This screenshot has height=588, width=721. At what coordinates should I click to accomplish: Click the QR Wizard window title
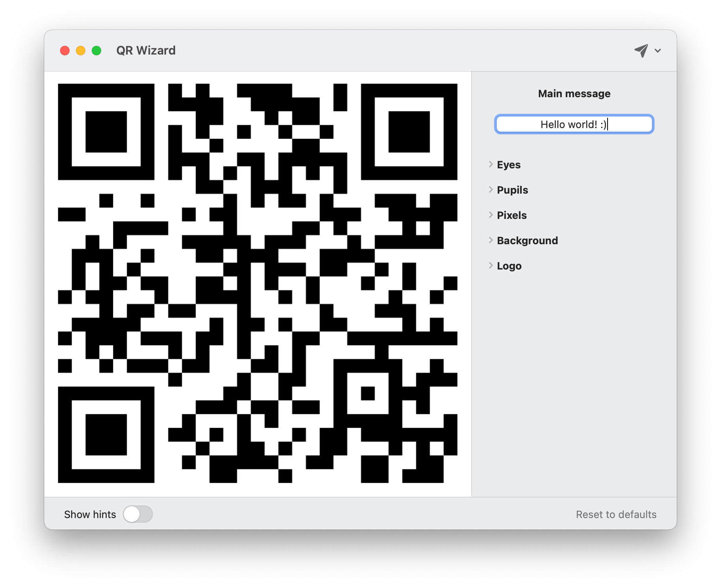(x=145, y=50)
